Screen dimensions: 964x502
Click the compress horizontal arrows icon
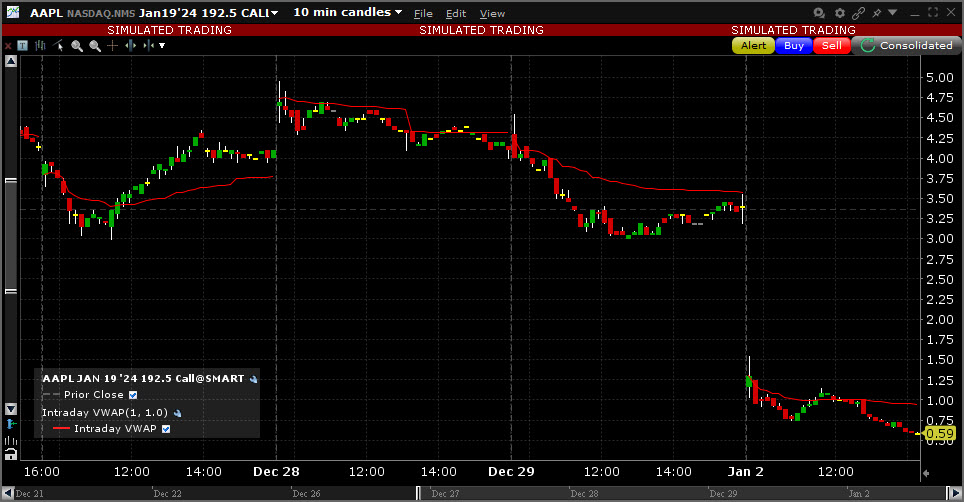pyautogui.click(x=148, y=45)
